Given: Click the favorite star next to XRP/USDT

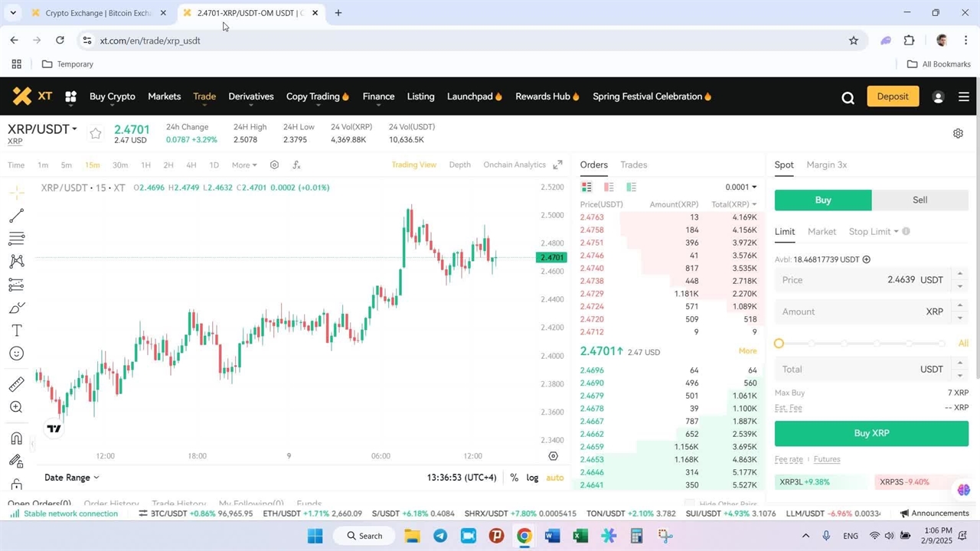Looking at the screenshot, I should [95, 133].
